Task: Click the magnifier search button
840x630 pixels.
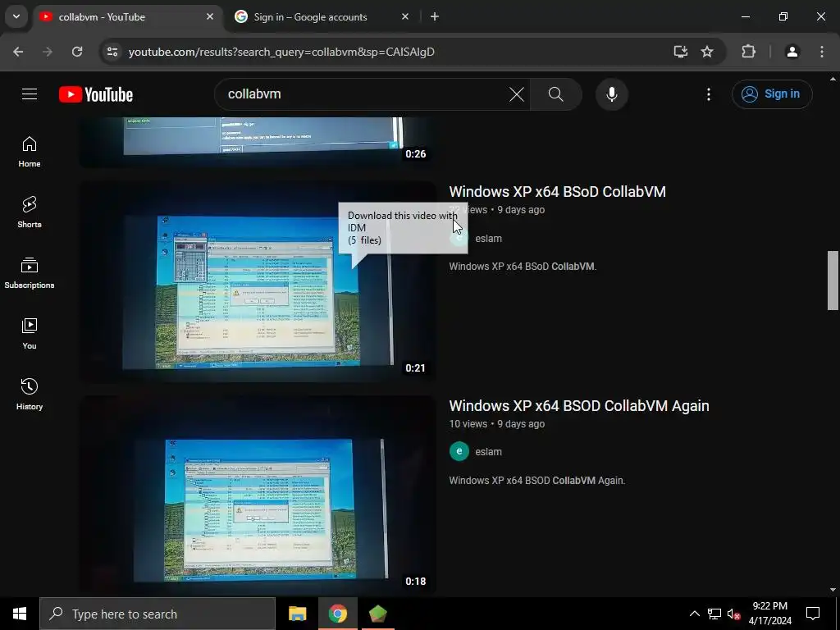Action: point(556,94)
